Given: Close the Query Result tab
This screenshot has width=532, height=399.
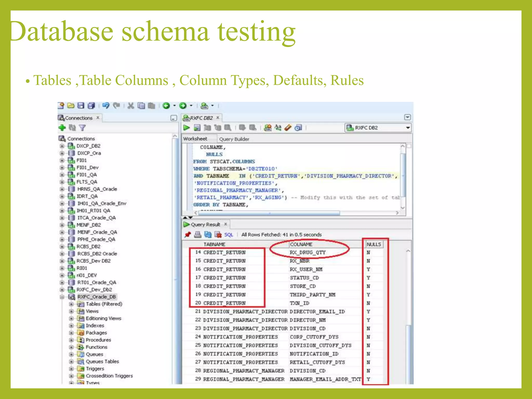Looking at the screenshot, I should coord(225,224).
